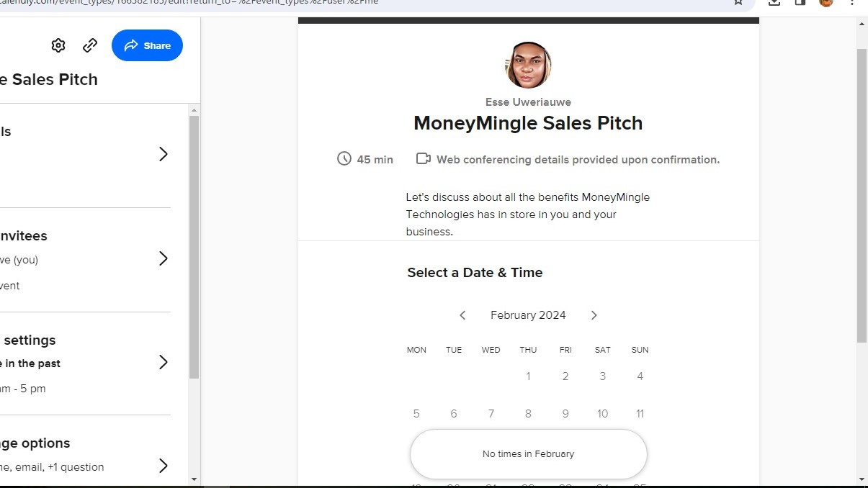Image resolution: width=868 pixels, height=488 pixels.
Task: Click the page's main vertical scrollbar
Action: point(862,194)
